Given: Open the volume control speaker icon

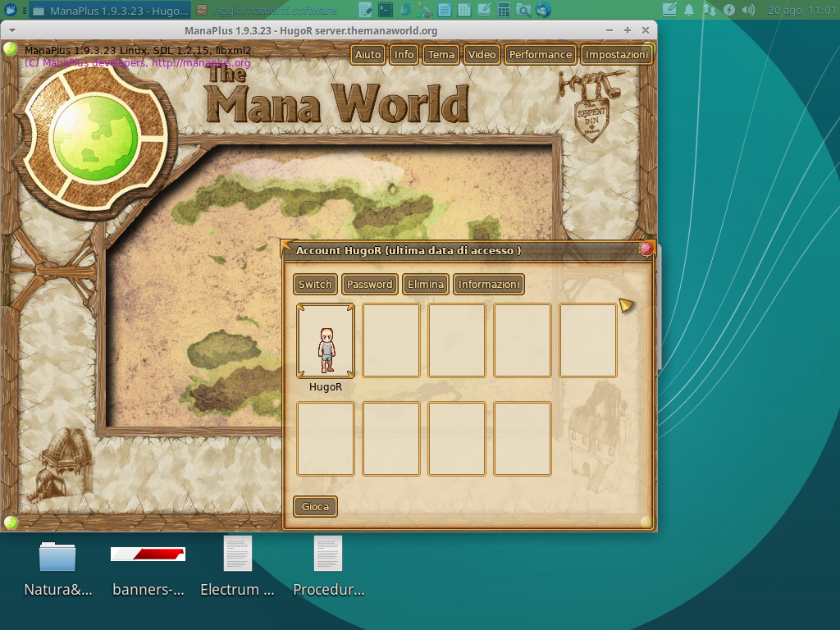Looking at the screenshot, I should click(748, 10).
